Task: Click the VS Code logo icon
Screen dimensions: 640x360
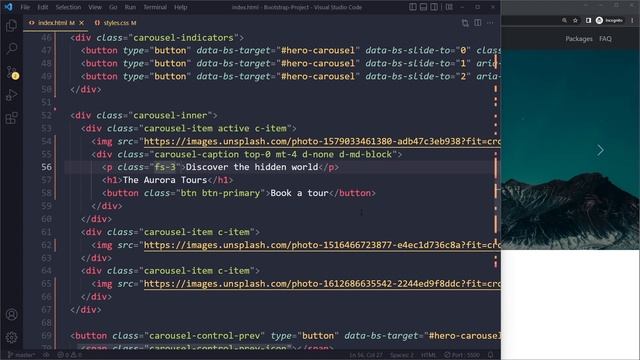Action: pyautogui.click(x=8, y=7)
